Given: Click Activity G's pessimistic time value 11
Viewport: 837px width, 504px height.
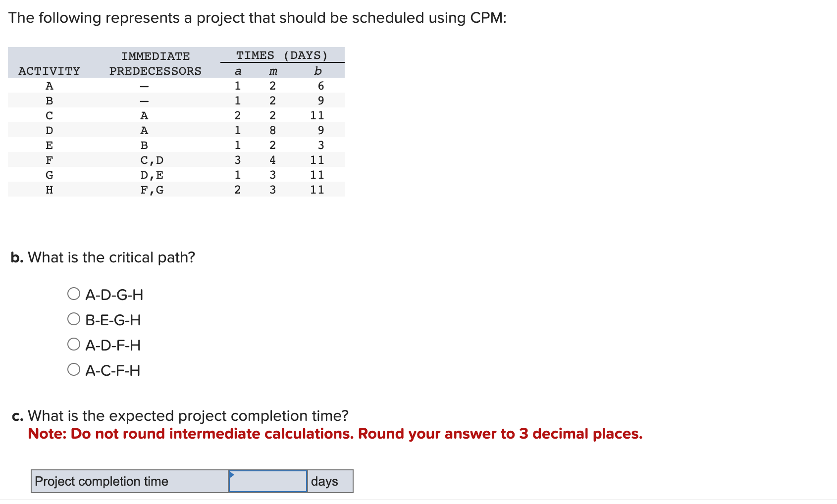Looking at the screenshot, I should click(318, 174).
